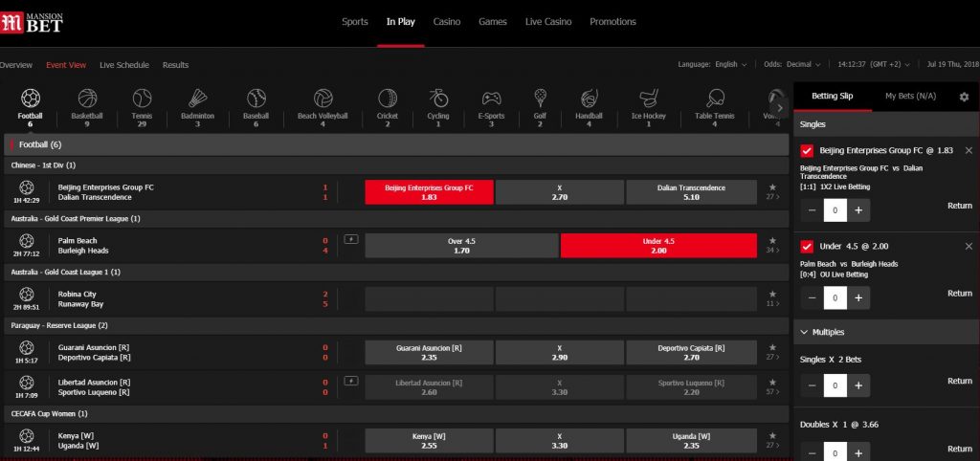
Task: Favorite the Kenya vs Uganda star
Action: click(x=772, y=435)
